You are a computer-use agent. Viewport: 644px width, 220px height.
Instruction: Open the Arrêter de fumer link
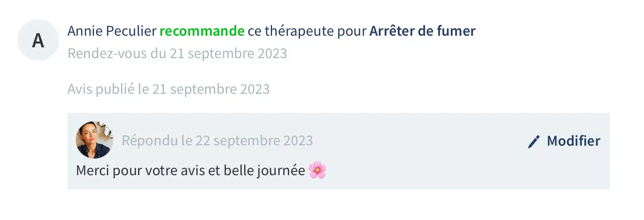(422, 31)
